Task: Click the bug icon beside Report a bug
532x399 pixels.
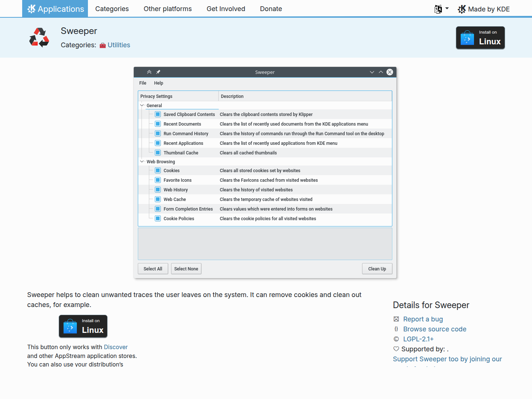Action: [396, 319]
